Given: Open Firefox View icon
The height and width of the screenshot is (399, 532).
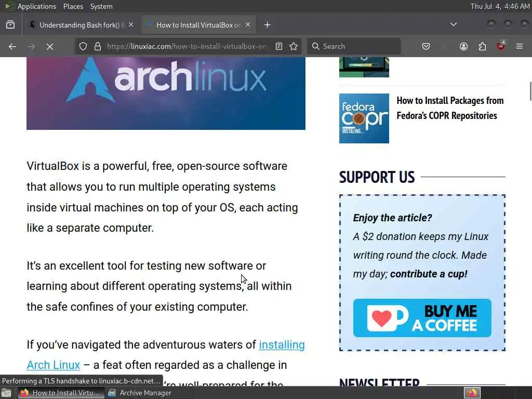Looking at the screenshot, I should pyautogui.click(x=10, y=25).
